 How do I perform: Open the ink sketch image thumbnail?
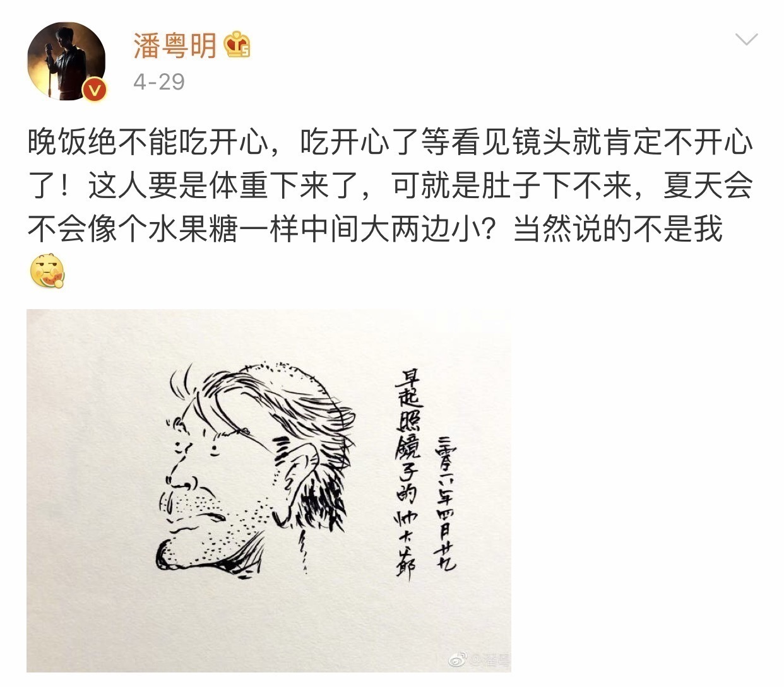click(268, 490)
